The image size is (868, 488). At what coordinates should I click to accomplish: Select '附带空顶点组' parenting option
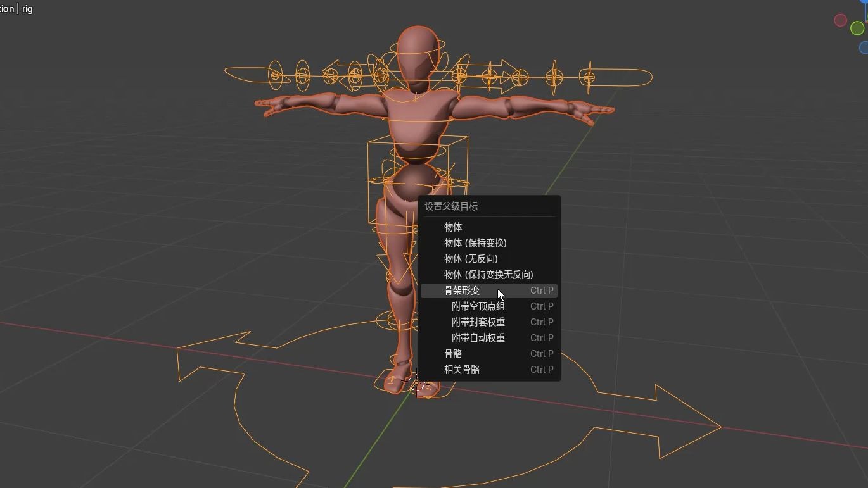tap(479, 306)
